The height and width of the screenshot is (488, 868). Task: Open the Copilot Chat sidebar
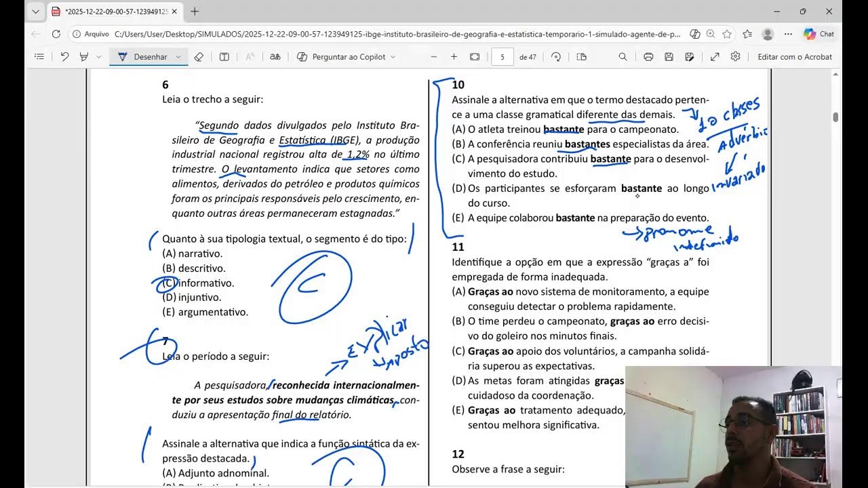(x=818, y=34)
